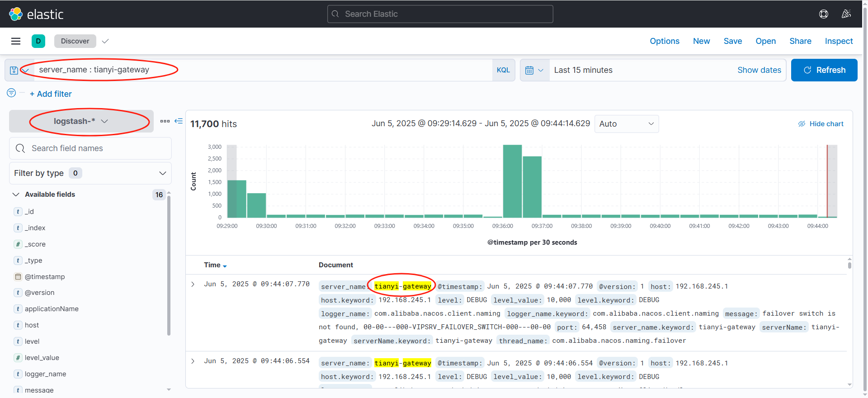Open the Auto interval dropdown

click(x=627, y=124)
